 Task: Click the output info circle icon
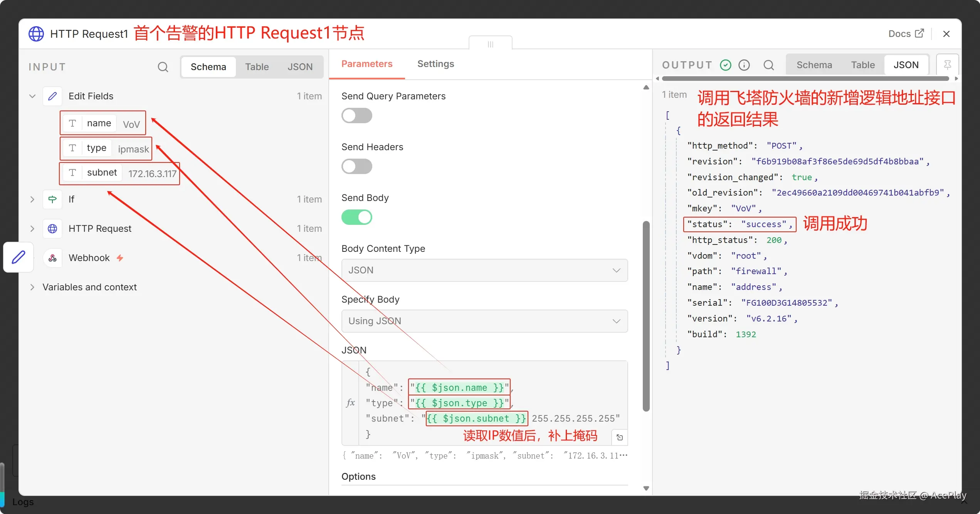tap(744, 65)
